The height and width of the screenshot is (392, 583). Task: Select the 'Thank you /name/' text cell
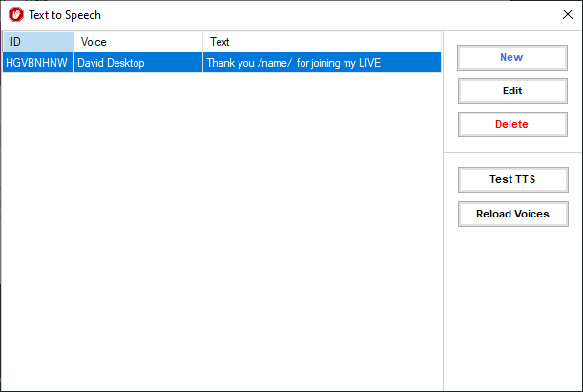click(322, 63)
